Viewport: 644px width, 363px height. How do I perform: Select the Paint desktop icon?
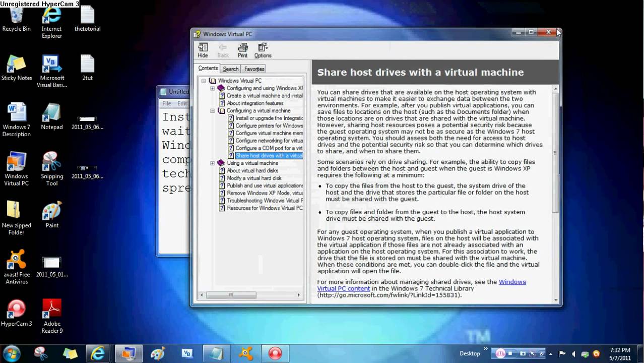52,215
